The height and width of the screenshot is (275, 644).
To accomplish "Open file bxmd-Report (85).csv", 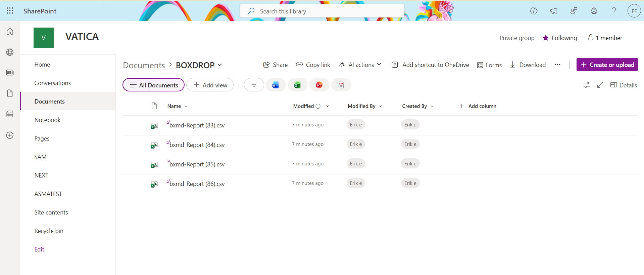I will click(197, 164).
